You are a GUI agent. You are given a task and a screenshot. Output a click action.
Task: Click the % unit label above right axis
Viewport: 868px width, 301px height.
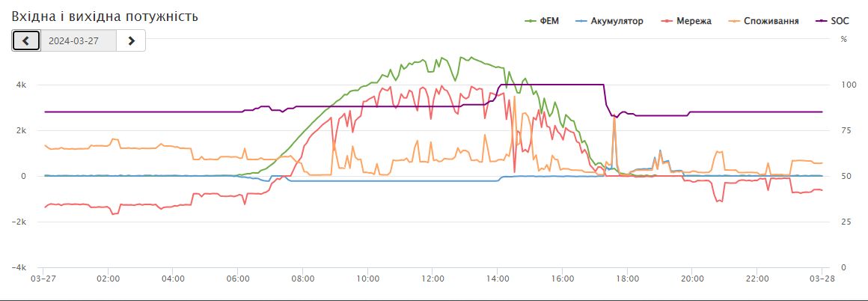(x=844, y=39)
